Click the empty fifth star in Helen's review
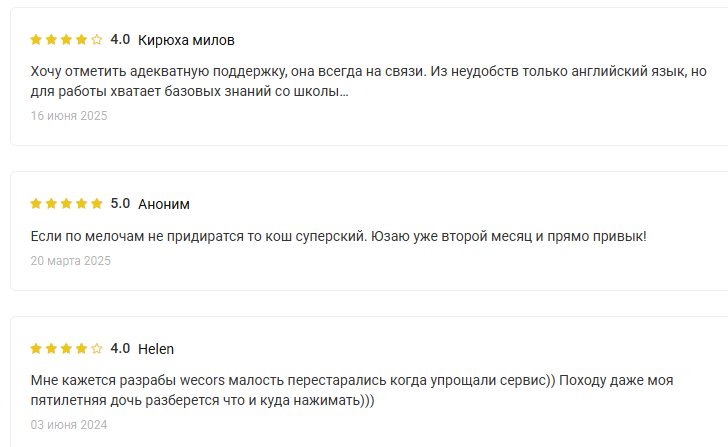 pos(97,349)
